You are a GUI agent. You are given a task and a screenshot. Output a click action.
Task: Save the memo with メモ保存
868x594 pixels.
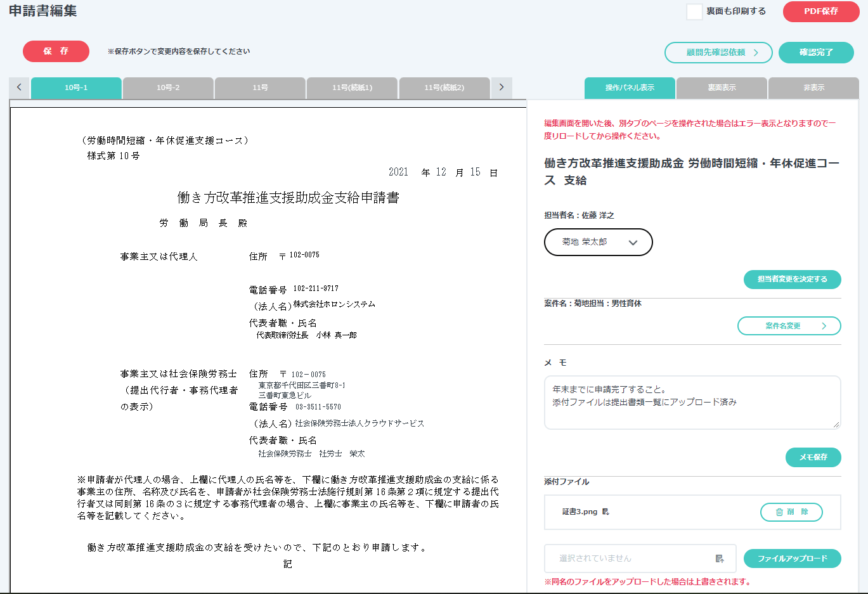pos(813,457)
